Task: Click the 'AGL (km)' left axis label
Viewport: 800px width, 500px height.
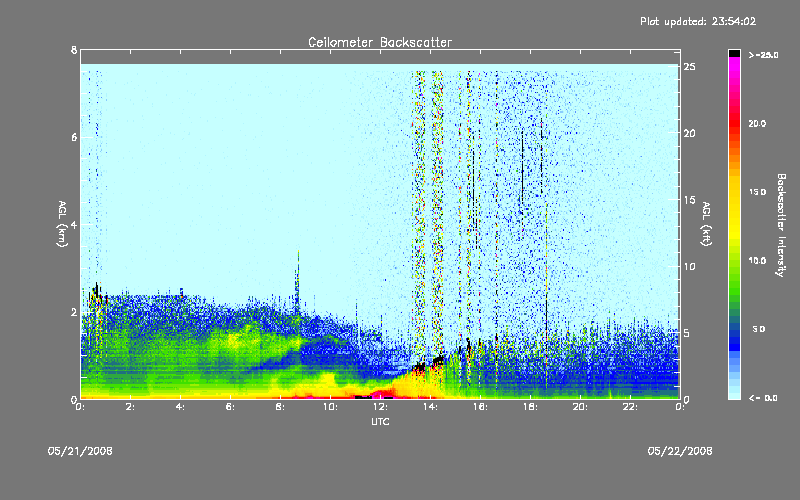Action: click(62, 224)
